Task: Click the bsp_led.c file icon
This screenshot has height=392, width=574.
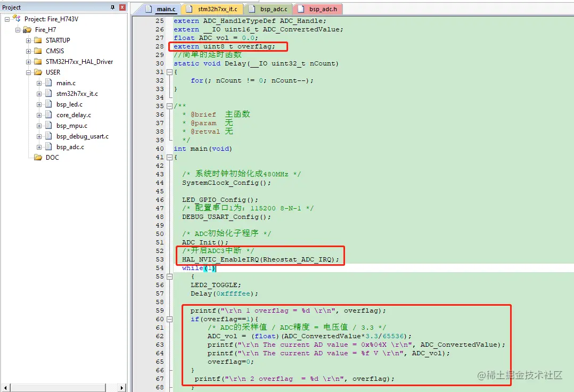Action: pyautogui.click(x=48, y=104)
